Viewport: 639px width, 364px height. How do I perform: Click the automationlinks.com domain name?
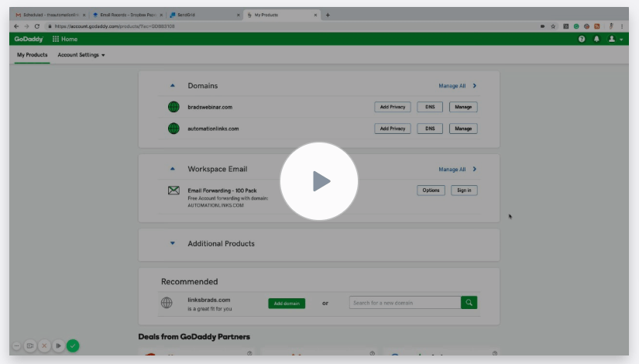point(213,129)
